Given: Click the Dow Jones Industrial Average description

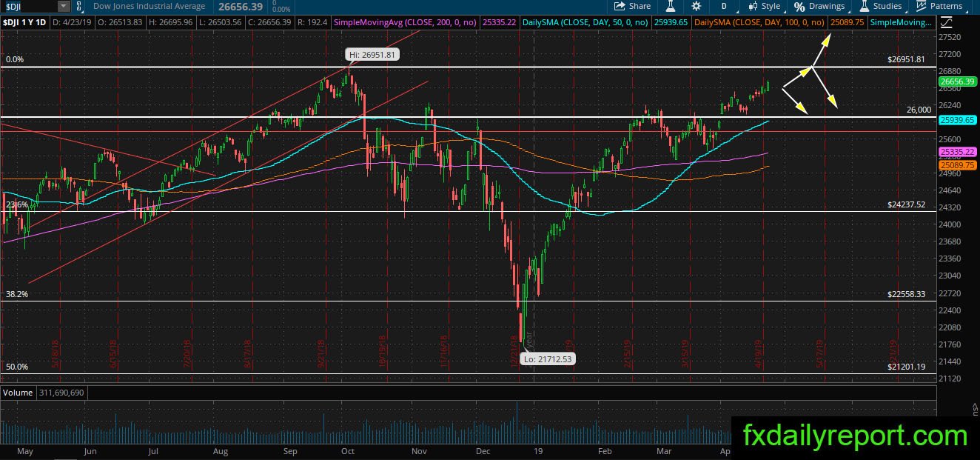Looking at the screenshot, I should [149, 6].
